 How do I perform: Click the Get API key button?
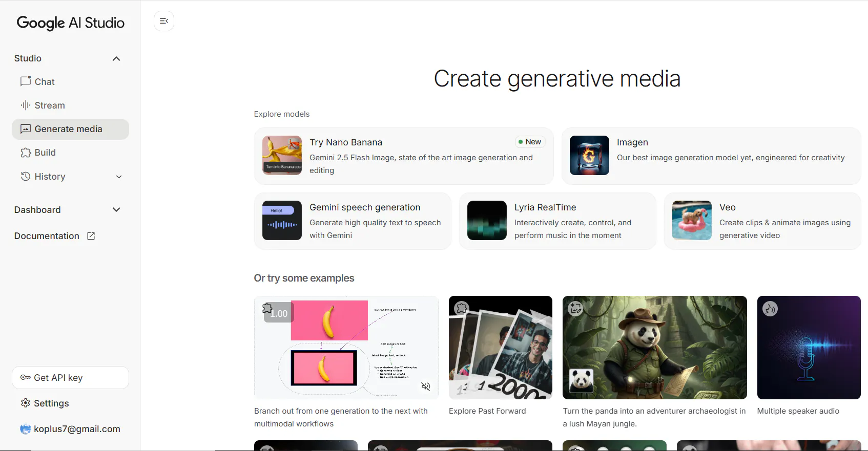(x=70, y=377)
